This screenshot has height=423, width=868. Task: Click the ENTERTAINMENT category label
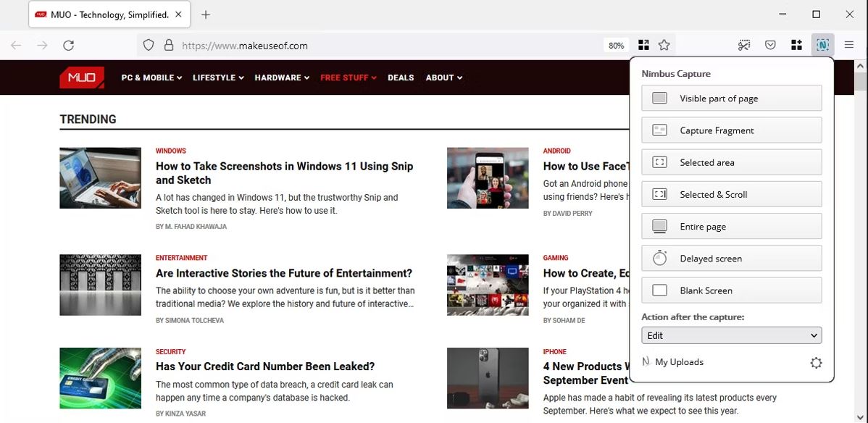181,258
